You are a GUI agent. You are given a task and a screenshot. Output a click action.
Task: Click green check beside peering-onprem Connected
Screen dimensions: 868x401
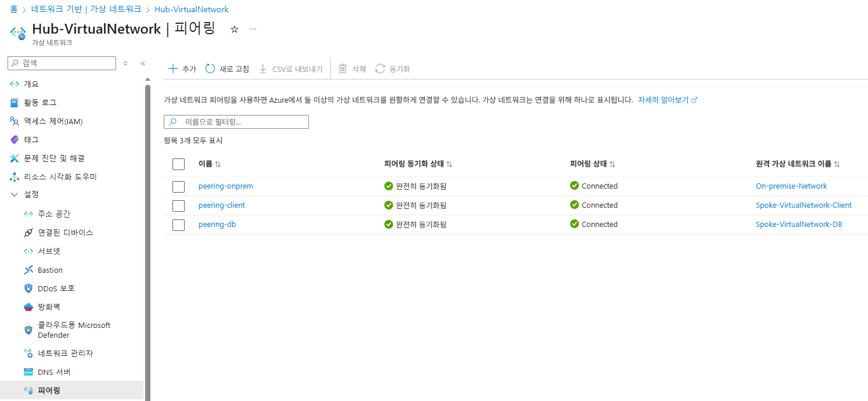click(575, 186)
